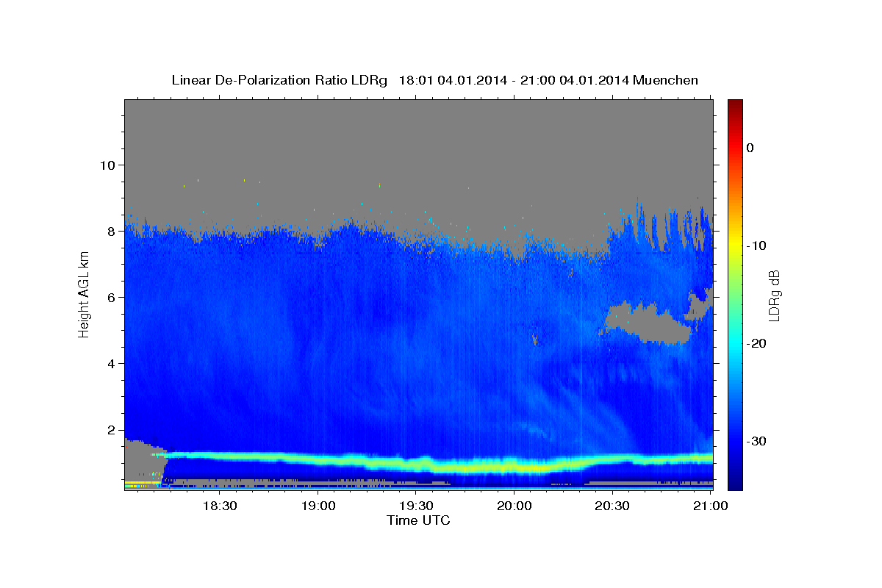The height and width of the screenshot is (588, 882).
Task: Click the 'Height AGL km' axis title
Action: [85, 295]
